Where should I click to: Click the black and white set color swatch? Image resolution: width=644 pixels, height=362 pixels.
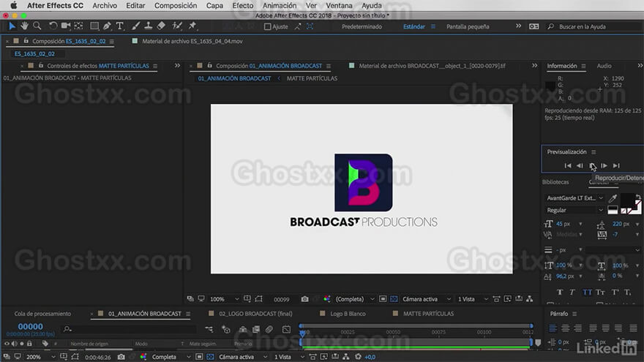[x=613, y=210]
